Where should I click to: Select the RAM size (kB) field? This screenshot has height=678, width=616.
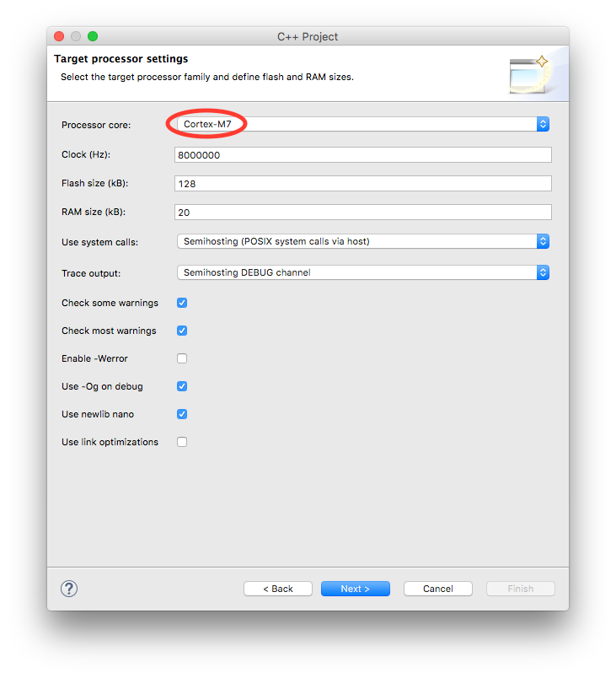[362, 212]
